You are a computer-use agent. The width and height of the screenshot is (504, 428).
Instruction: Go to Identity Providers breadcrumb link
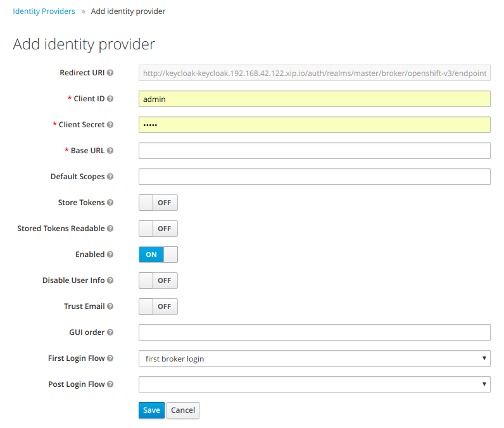point(44,11)
